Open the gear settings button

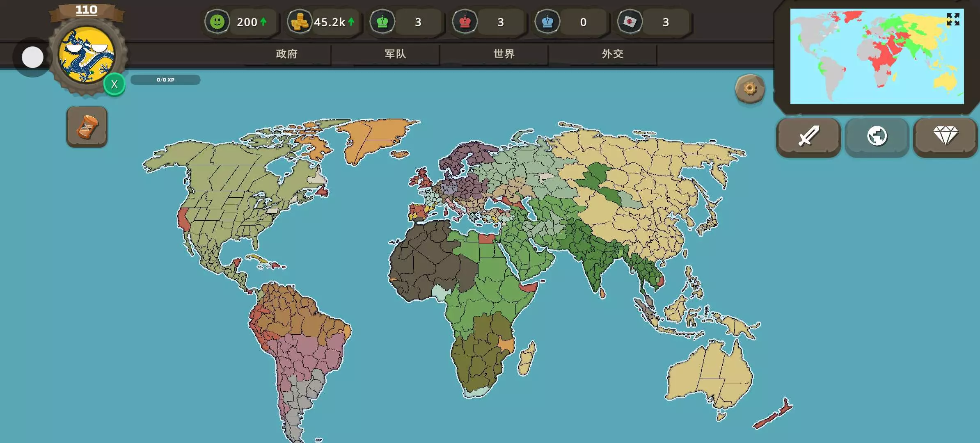750,89
